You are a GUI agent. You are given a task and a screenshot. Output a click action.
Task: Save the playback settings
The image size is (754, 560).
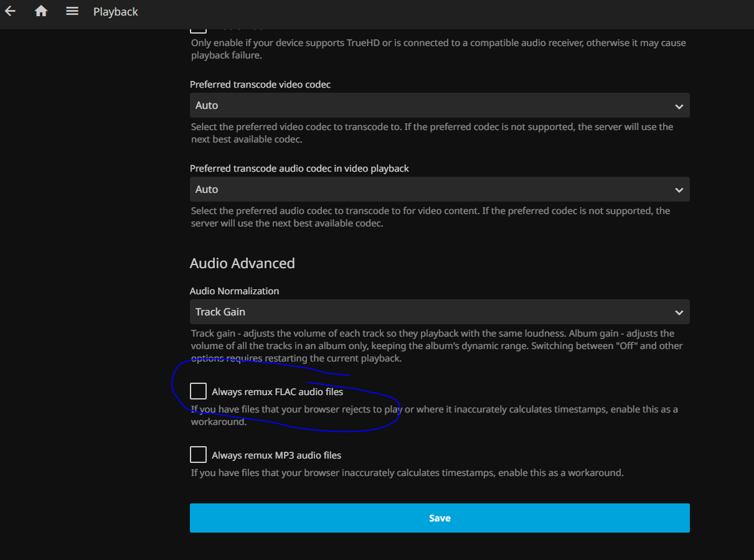click(440, 518)
